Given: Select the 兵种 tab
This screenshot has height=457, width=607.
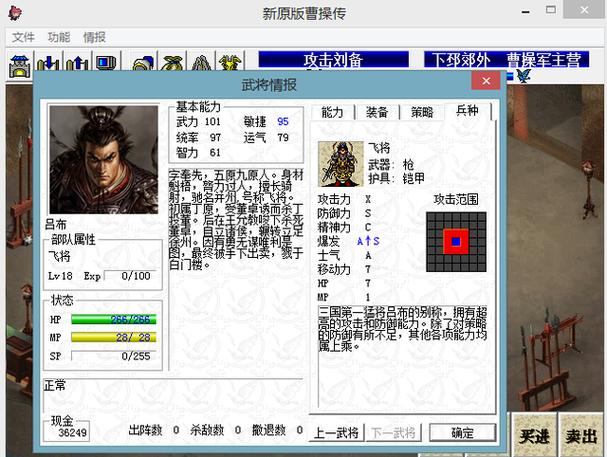Looking at the screenshot, I should (467, 112).
